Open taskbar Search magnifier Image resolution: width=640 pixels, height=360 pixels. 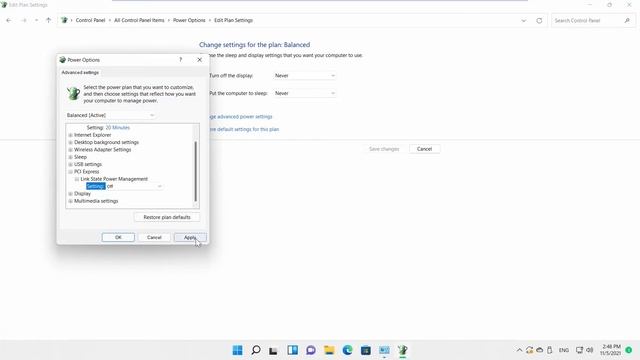(256, 350)
